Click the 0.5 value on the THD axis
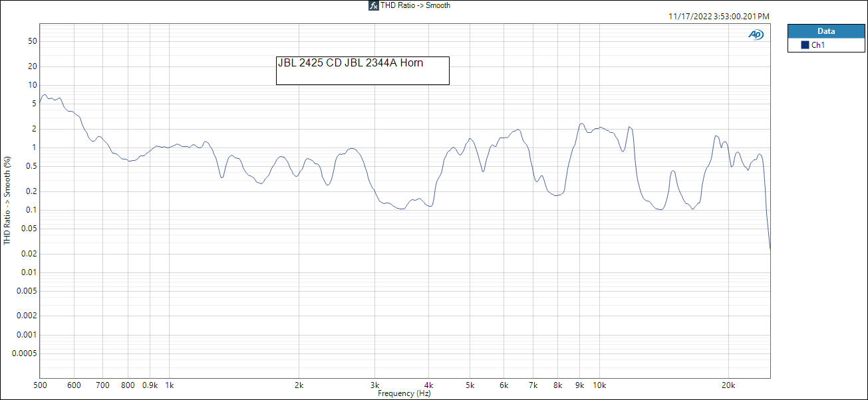Image resolution: width=868 pixels, height=400 pixels. tap(31, 166)
